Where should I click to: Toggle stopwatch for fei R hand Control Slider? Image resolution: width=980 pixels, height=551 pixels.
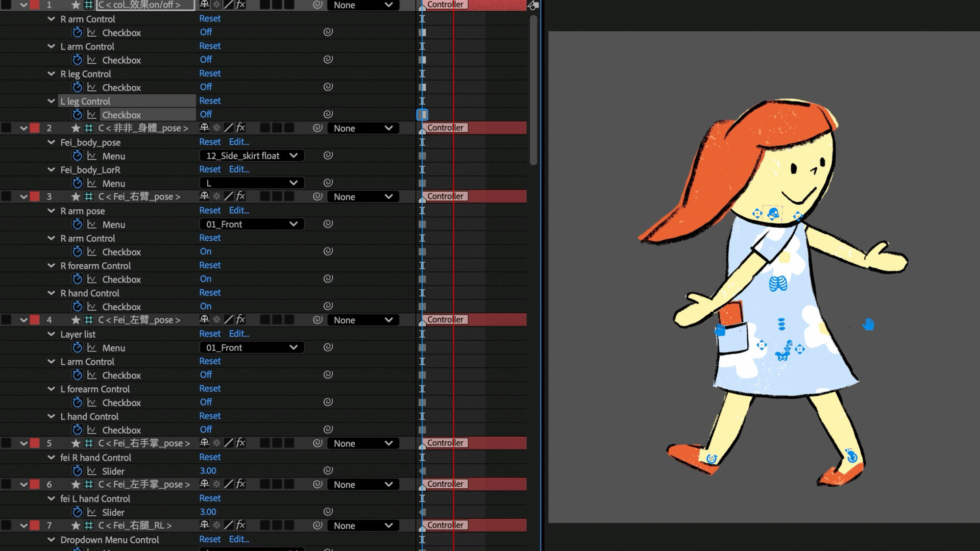click(77, 471)
